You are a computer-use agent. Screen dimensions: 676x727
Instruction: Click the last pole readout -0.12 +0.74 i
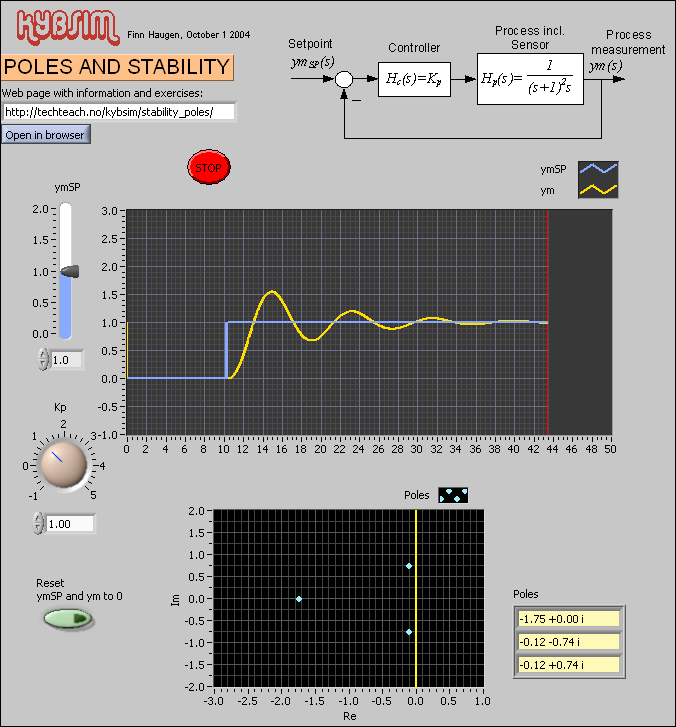[568, 665]
